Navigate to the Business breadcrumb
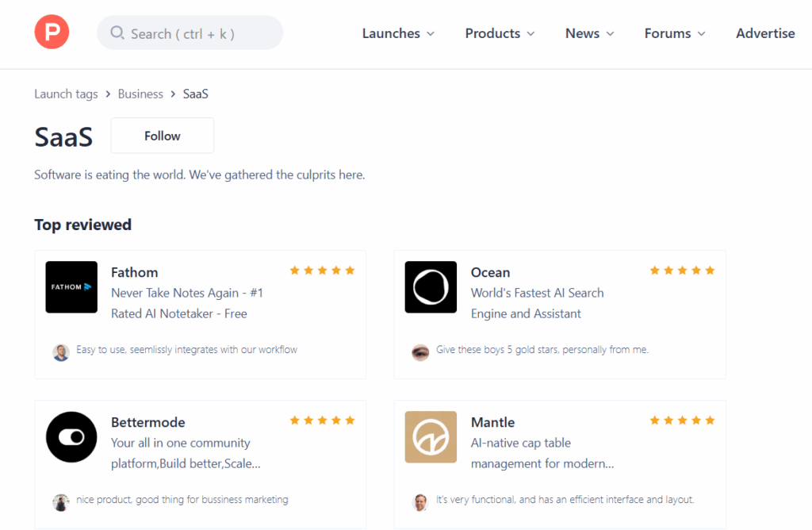 (x=140, y=94)
